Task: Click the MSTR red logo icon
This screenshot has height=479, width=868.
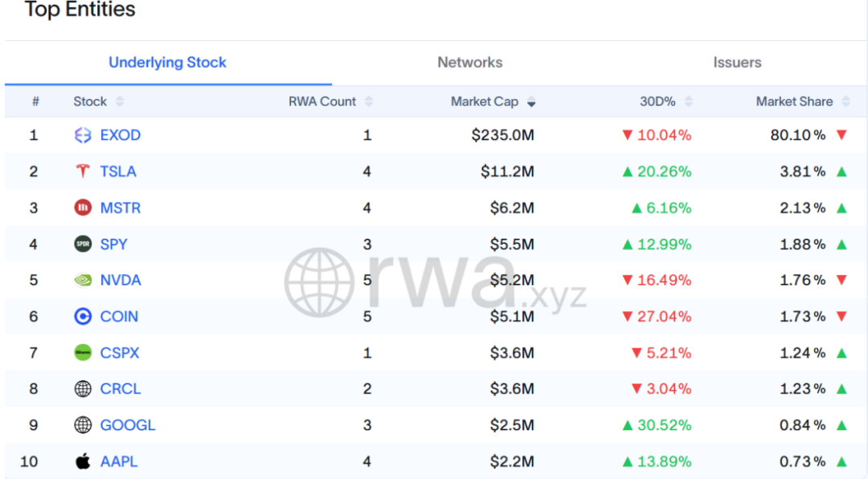Action: pyautogui.click(x=83, y=207)
